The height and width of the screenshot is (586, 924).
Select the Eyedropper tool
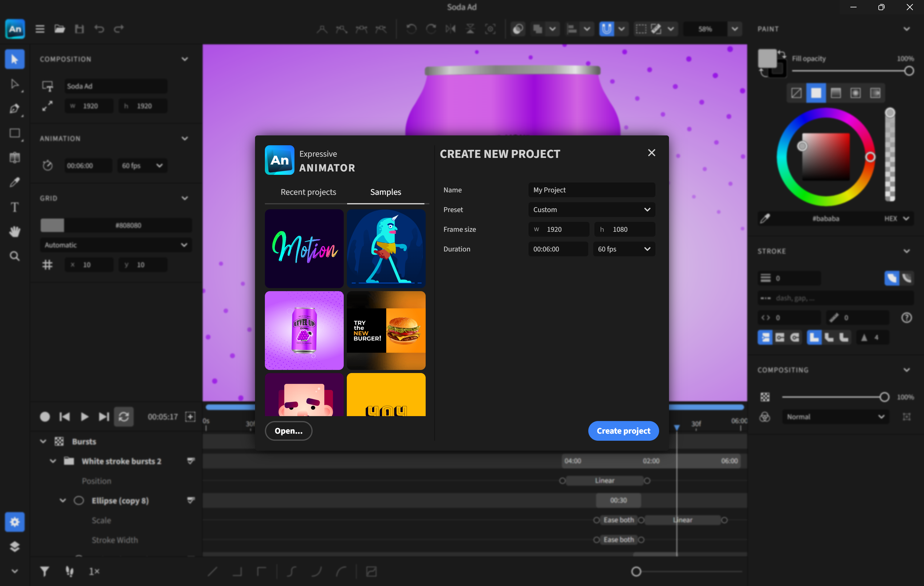(14, 182)
